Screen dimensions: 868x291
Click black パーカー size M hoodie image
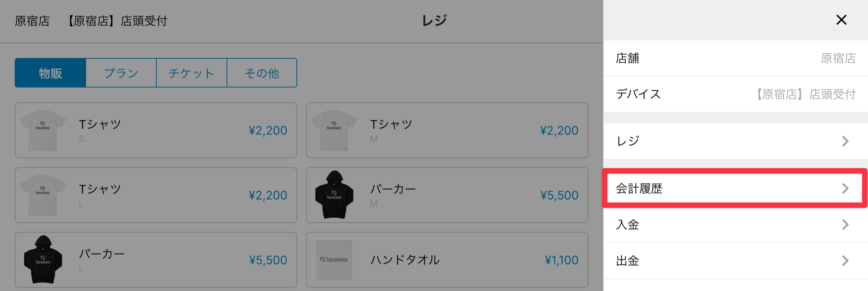pyautogui.click(x=334, y=195)
